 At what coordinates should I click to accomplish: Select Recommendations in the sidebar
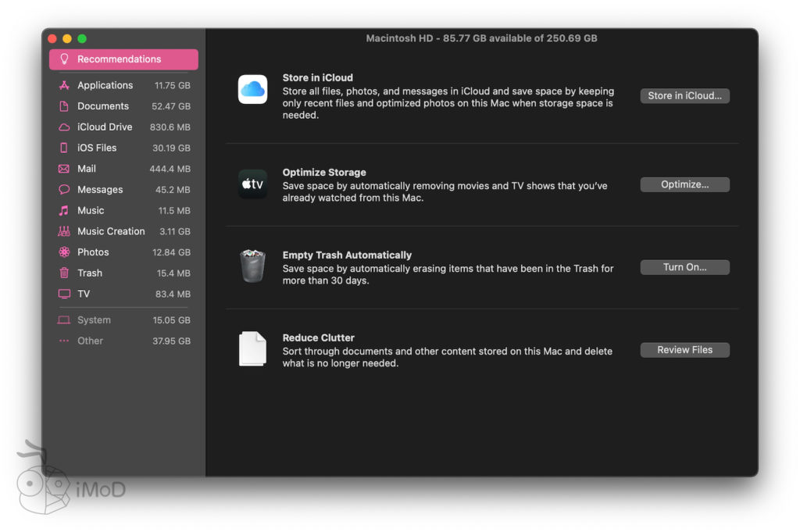pos(123,59)
